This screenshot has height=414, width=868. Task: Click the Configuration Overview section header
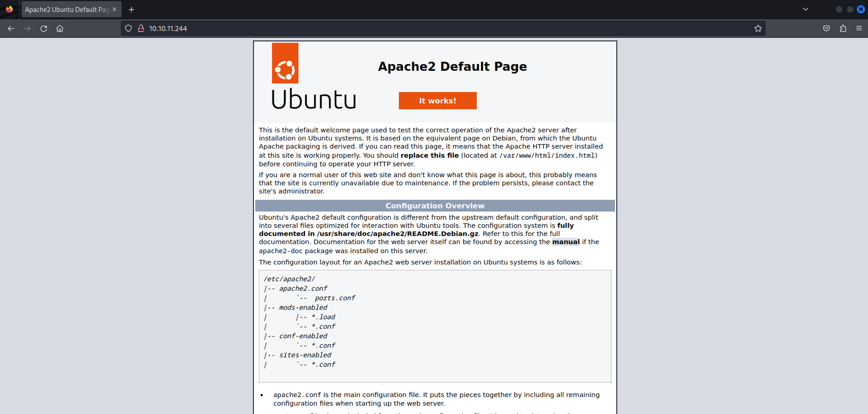(x=435, y=206)
